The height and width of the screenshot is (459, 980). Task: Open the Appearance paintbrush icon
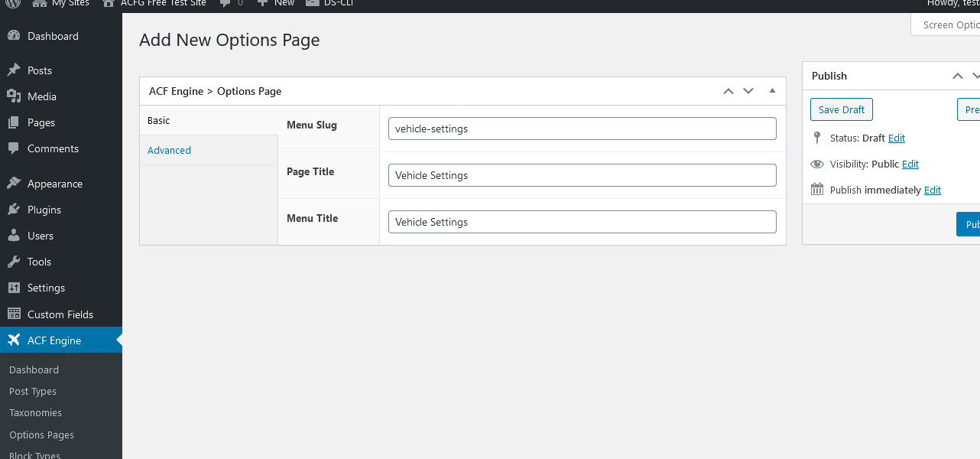(x=14, y=184)
